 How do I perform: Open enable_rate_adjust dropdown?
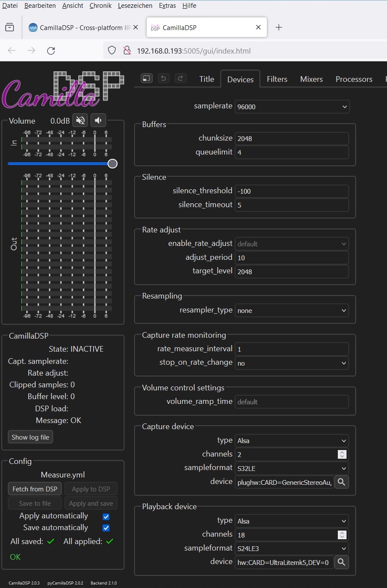pyautogui.click(x=292, y=244)
